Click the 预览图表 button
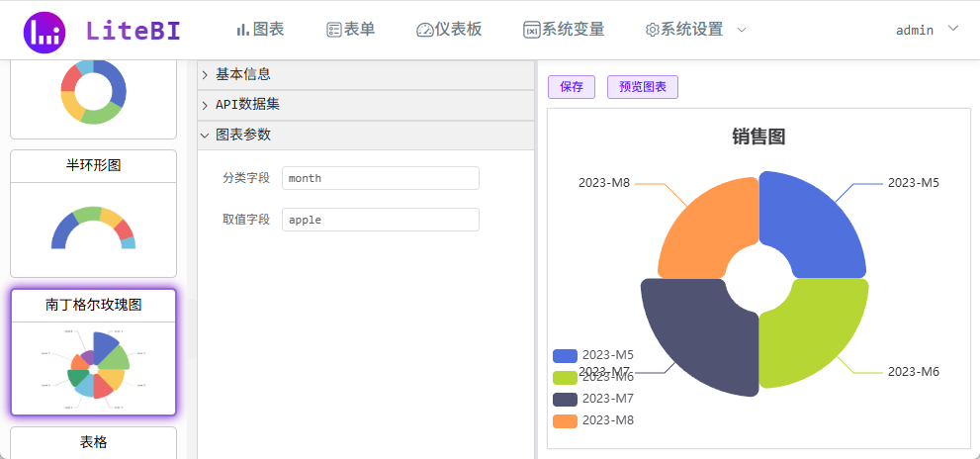The height and width of the screenshot is (459, 980). [642, 87]
